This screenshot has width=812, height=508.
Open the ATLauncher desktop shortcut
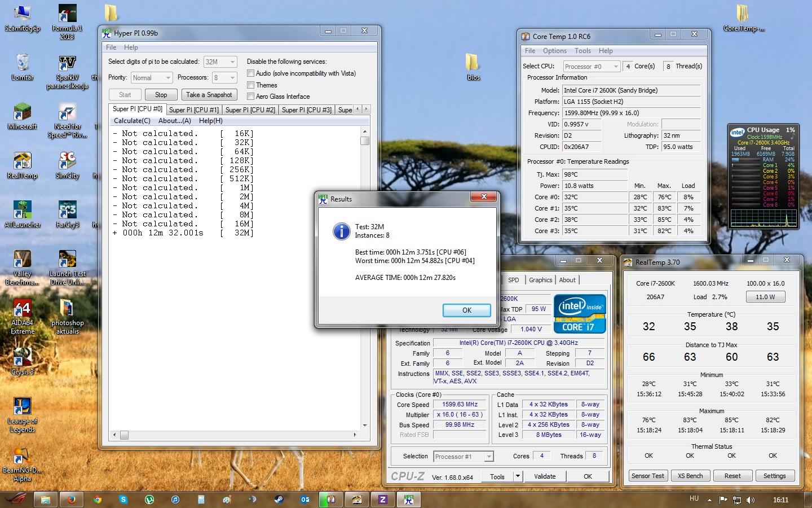pos(23,214)
